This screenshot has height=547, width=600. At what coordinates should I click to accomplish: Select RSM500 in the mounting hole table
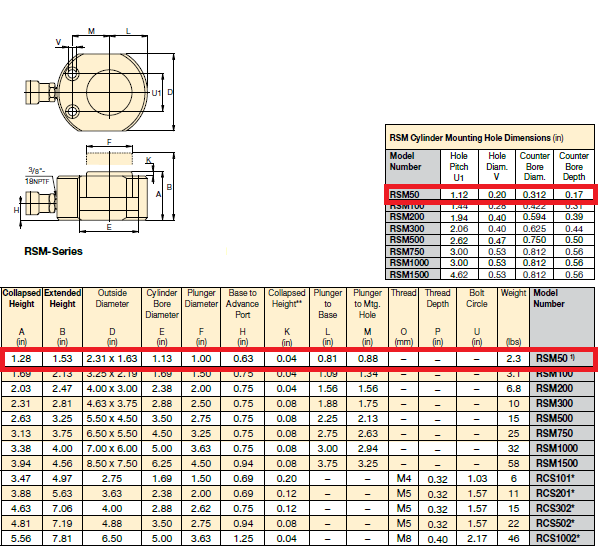click(x=407, y=240)
